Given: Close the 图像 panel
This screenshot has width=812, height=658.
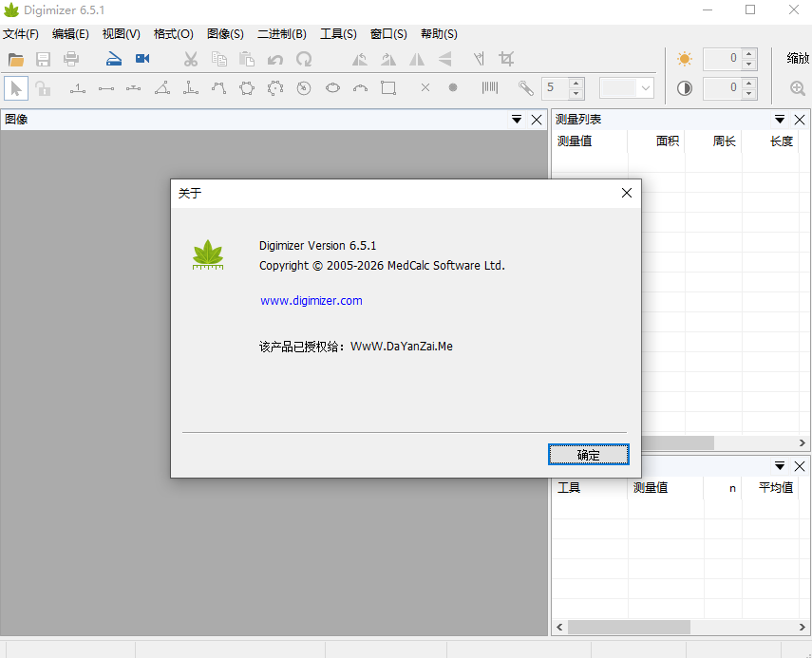Looking at the screenshot, I should (x=537, y=120).
